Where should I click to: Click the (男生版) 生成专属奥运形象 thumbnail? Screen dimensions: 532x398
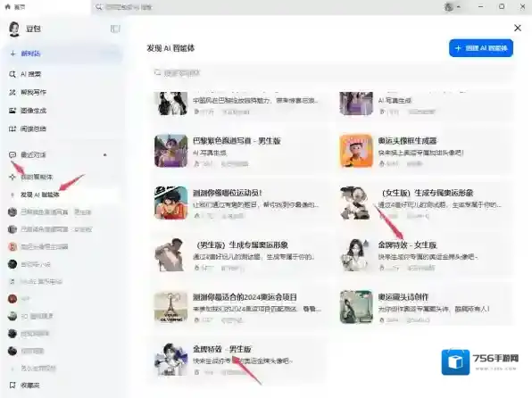171,255
